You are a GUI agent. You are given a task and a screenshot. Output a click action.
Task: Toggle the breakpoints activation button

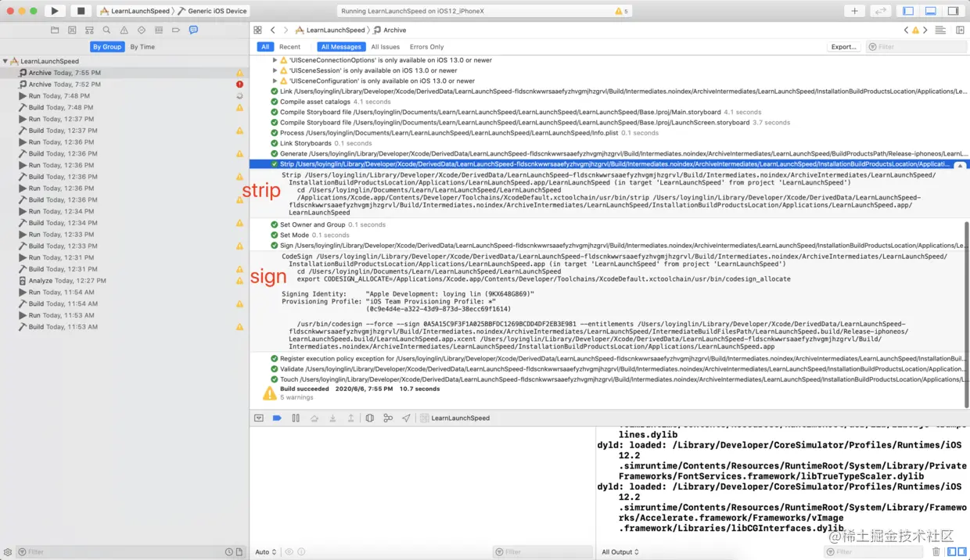point(277,418)
